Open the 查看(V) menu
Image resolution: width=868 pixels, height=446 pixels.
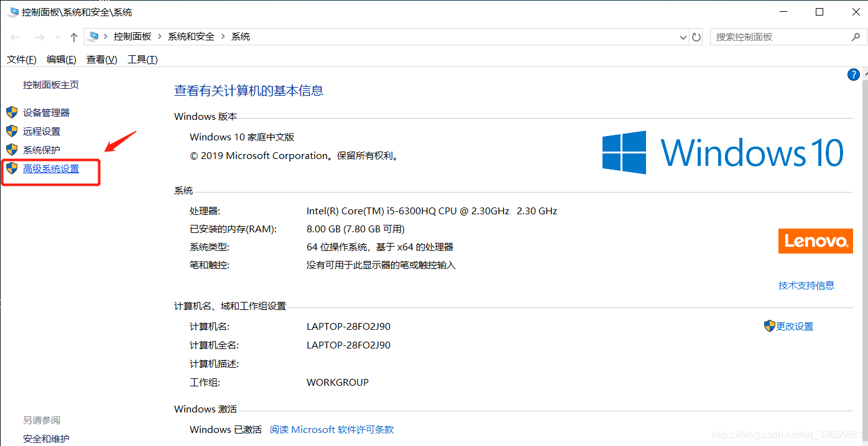pos(102,60)
